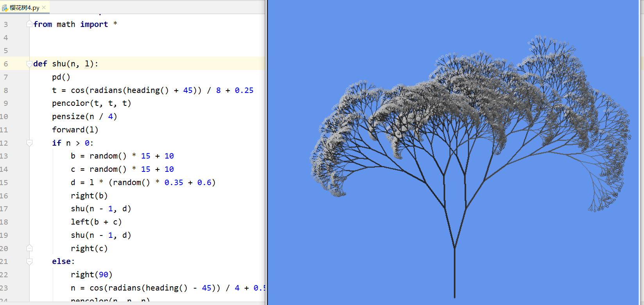Click the fold end marker on line 20
The height and width of the screenshot is (305, 644).
(x=29, y=248)
